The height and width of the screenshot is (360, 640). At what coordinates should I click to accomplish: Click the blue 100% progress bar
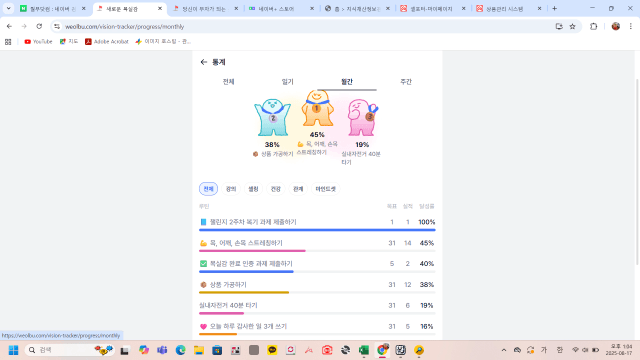(x=317, y=230)
